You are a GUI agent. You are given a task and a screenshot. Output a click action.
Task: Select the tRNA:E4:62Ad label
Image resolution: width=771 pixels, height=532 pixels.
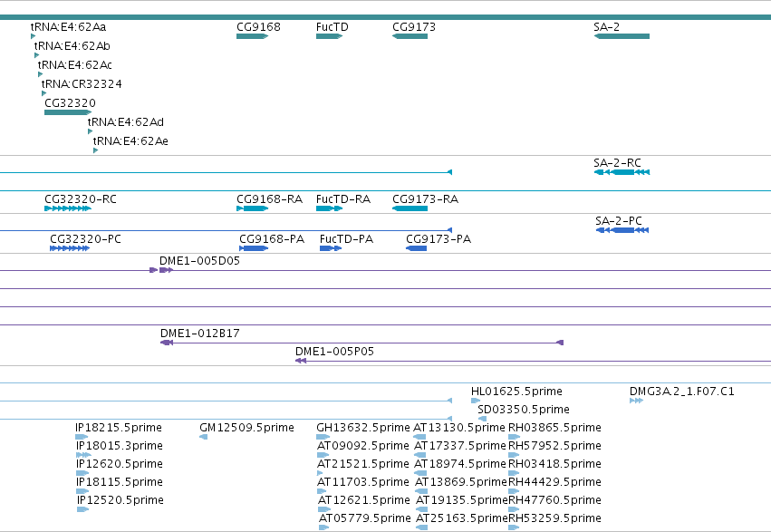[x=126, y=122]
